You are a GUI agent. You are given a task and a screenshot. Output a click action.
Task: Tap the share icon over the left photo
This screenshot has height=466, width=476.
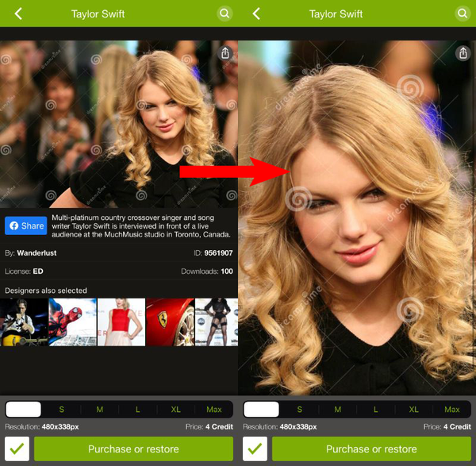(225, 53)
